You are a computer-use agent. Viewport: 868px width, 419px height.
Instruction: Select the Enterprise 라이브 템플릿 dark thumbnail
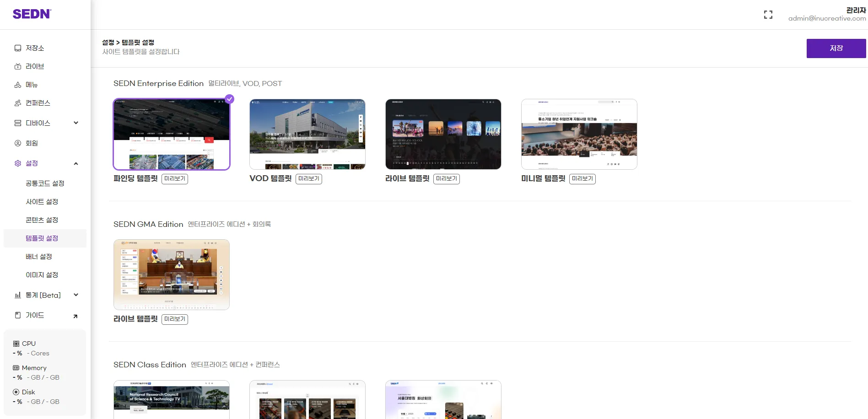443,134
